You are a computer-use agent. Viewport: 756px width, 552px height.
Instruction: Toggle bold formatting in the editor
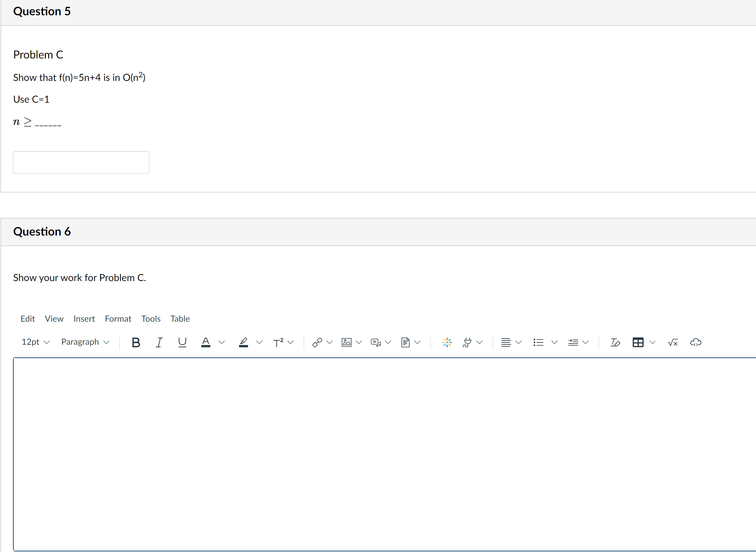(136, 342)
